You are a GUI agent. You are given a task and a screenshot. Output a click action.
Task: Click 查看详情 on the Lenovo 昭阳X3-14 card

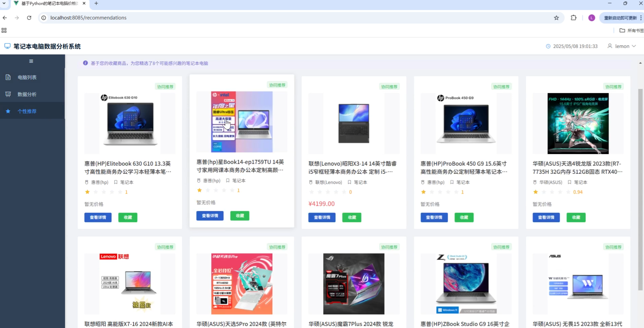[x=322, y=217]
